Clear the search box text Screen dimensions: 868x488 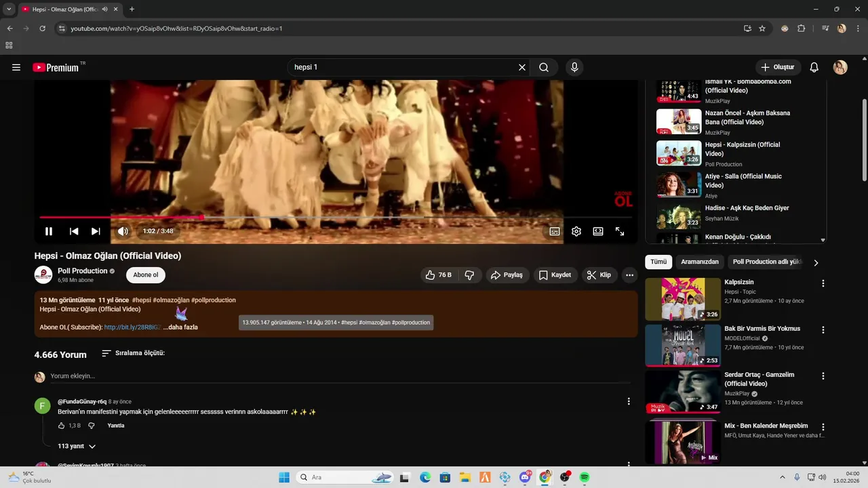pyautogui.click(x=522, y=67)
